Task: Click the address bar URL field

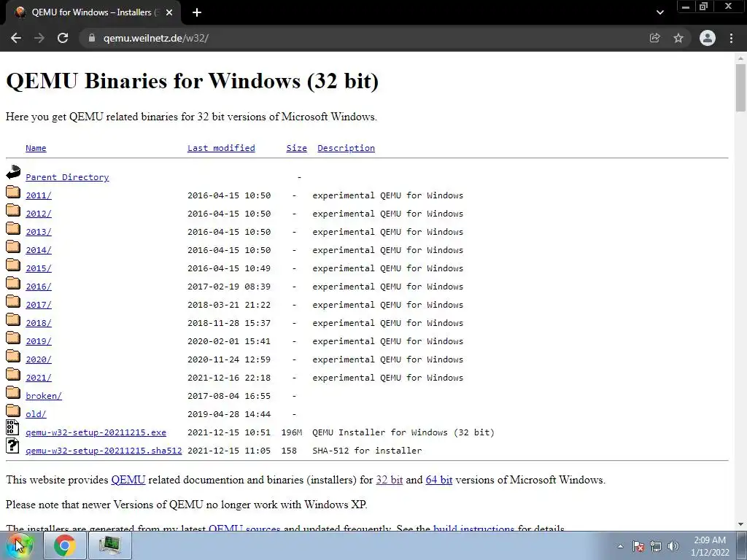Action: (362, 38)
